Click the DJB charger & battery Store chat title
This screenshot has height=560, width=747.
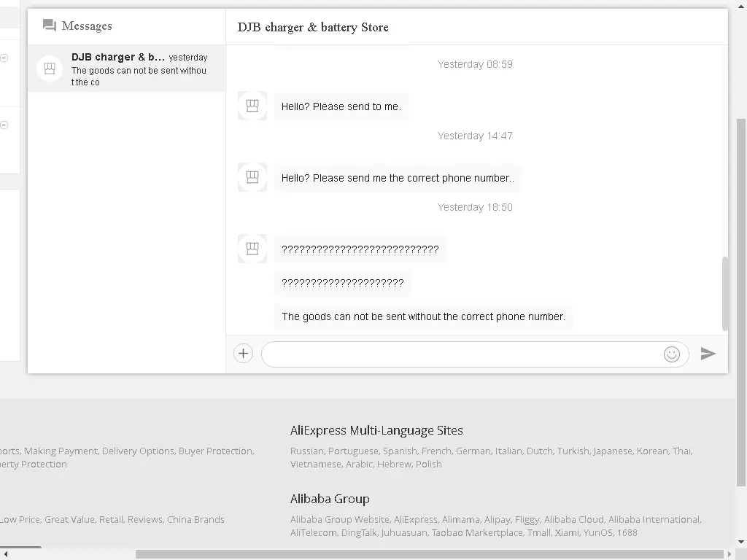coord(313,27)
